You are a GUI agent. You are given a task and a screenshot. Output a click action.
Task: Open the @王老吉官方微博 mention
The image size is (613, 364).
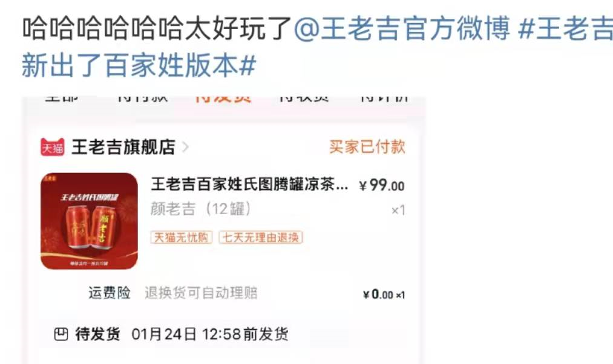click(x=401, y=28)
